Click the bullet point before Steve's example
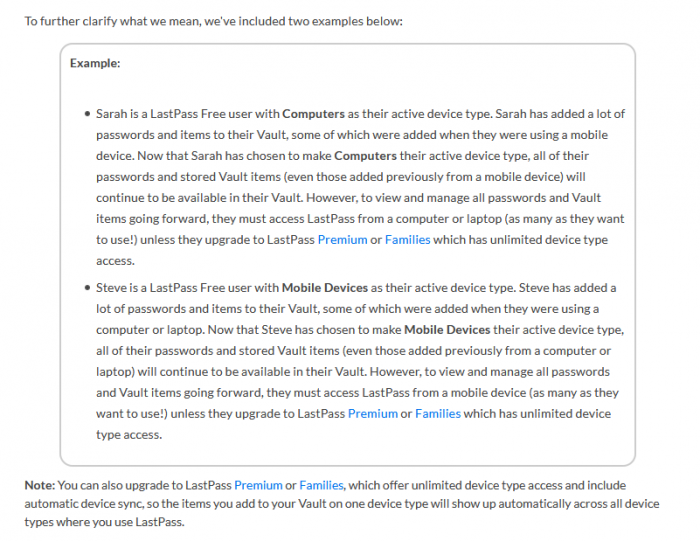 [x=88, y=288]
